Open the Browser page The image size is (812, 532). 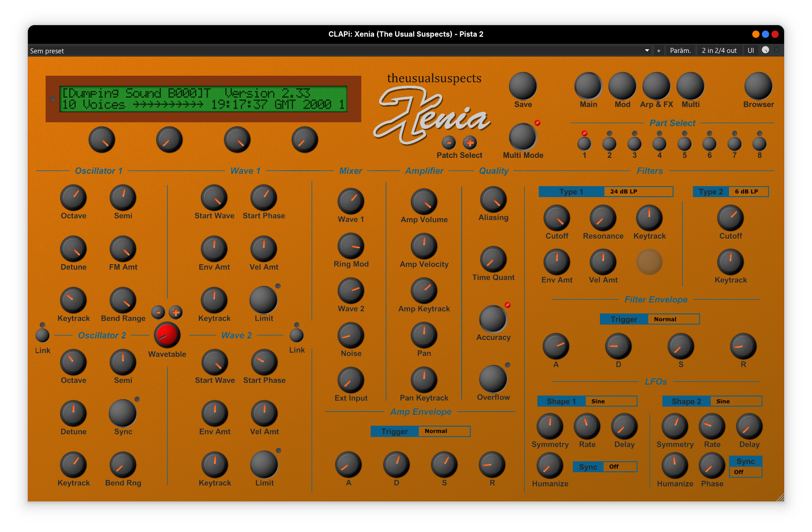pyautogui.click(x=758, y=86)
